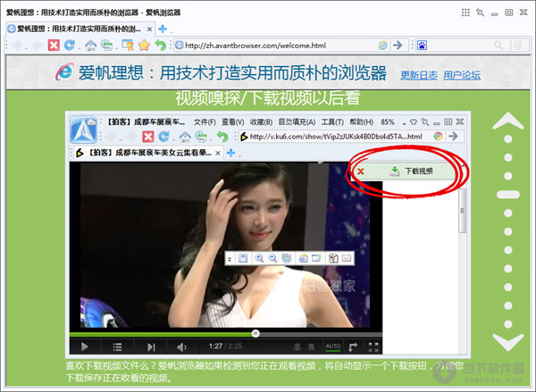The height and width of the screenshot is (392, 536).
Task: Click the Avant 'A' logo in the embedded screenshot
Action: point(83,129)
